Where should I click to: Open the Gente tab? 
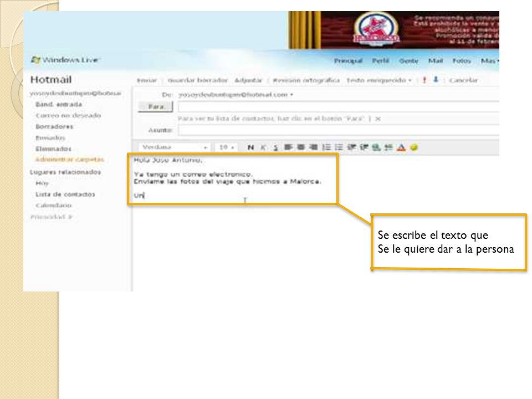click(x=408, y=61)
